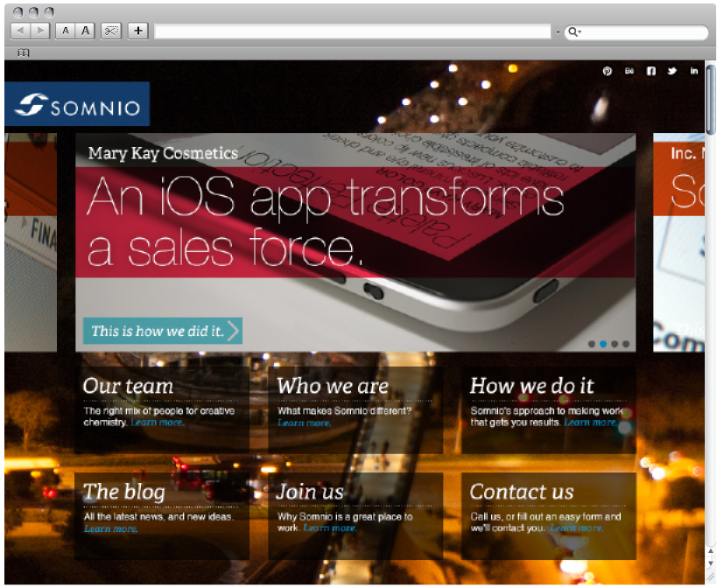Click the vertical scrollbar thumb
The image size is (717, 588).
coord(711,100)
